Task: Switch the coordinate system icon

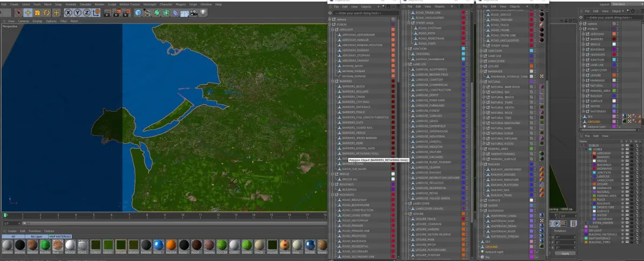Action: pyautogui.click(x=96, y=12)
